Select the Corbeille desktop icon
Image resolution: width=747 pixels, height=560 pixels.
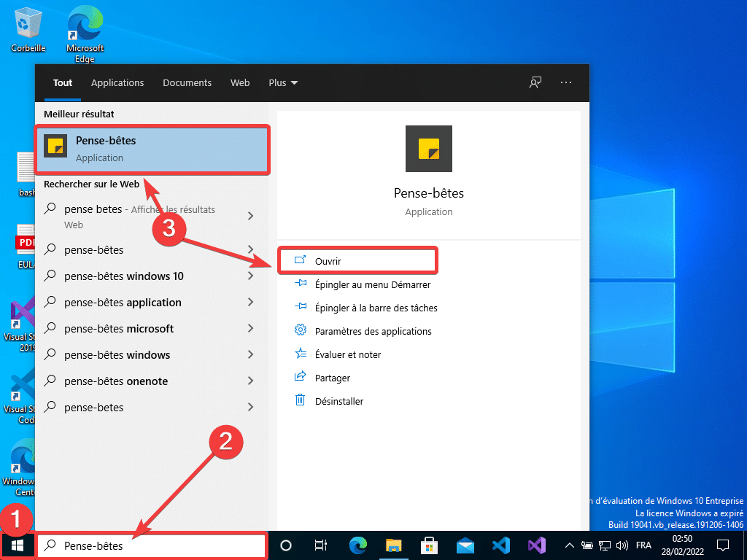pyautogui.click(x=28, y=29)
